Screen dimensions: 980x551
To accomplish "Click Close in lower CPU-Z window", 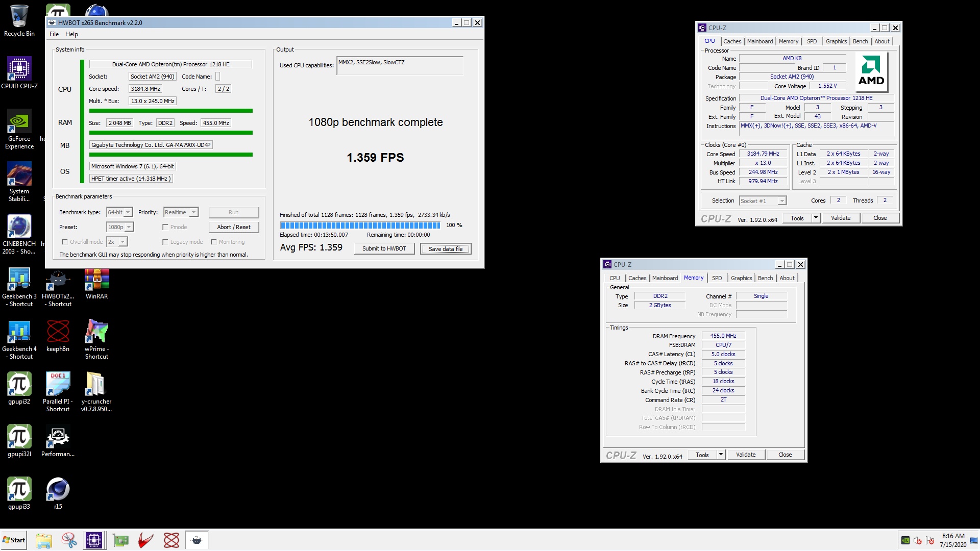I will 785,455.
